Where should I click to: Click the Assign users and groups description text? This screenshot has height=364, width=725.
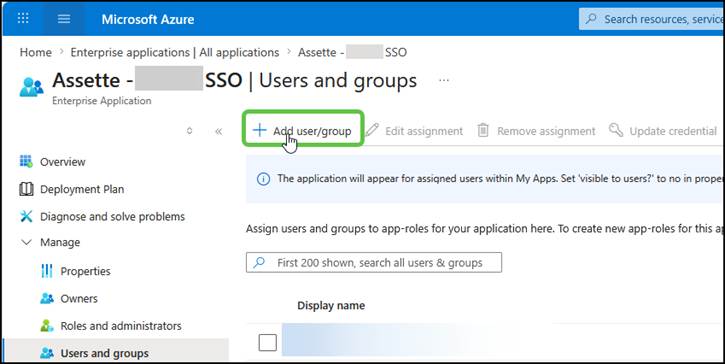coord(484,228)
